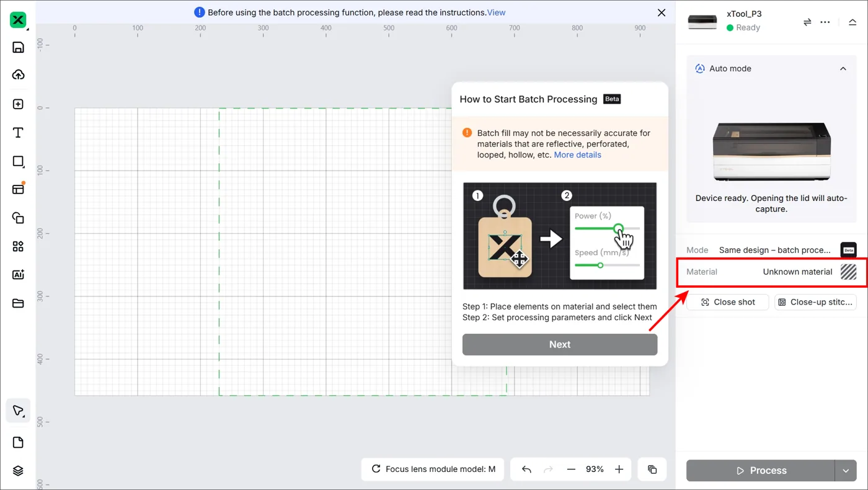Click the Close shot button
868x490 pixels.
[728, 302]
